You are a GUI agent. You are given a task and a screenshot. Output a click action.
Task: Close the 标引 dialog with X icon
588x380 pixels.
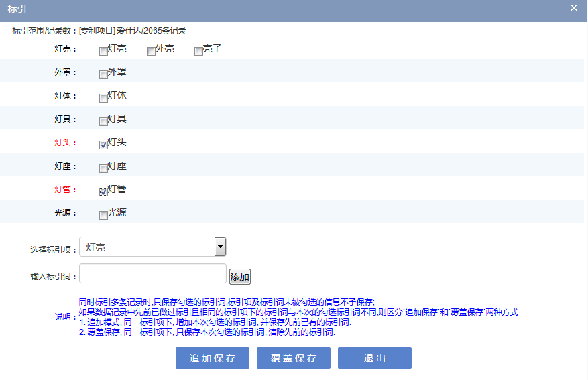pos(573,8)
